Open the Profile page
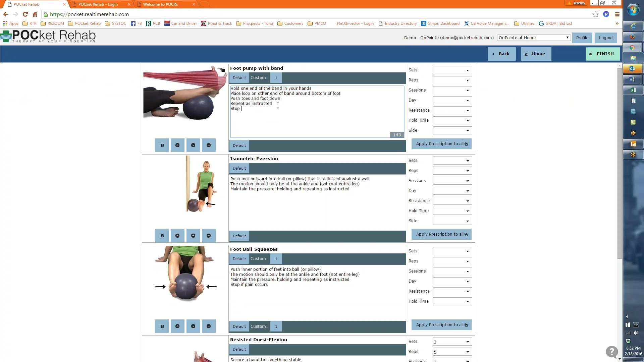 [582, 38]
